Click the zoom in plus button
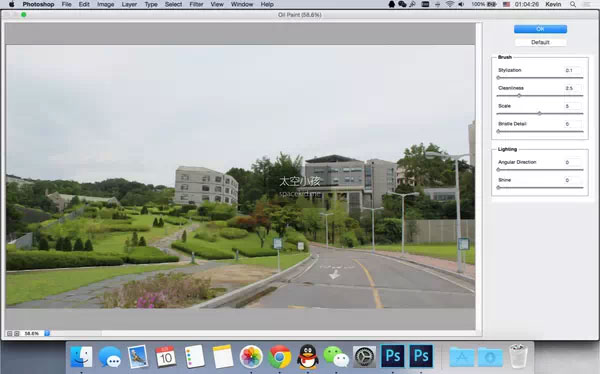The image size is (600, 374). point(16,333)
